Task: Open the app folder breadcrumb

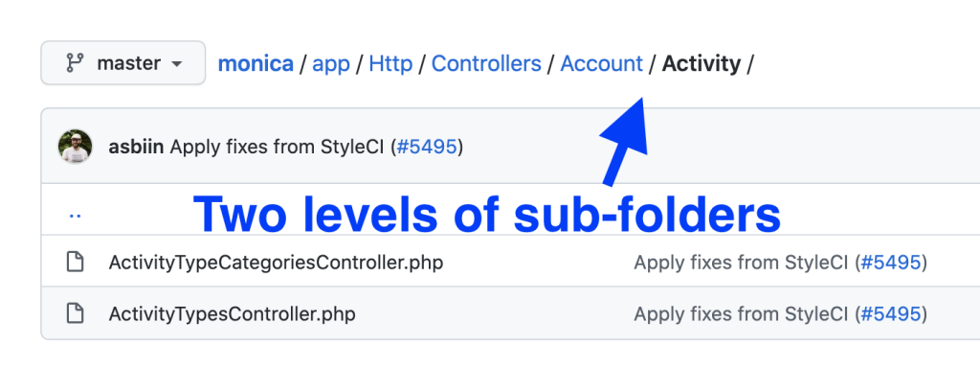Action: coord(330,64)
